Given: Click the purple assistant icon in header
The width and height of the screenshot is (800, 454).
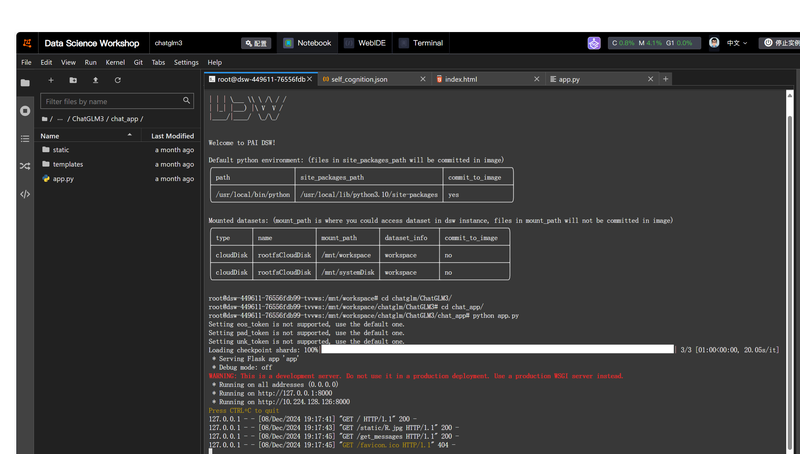Looking at the screenshot, I should pyautogui.click(x=594, y=43).
